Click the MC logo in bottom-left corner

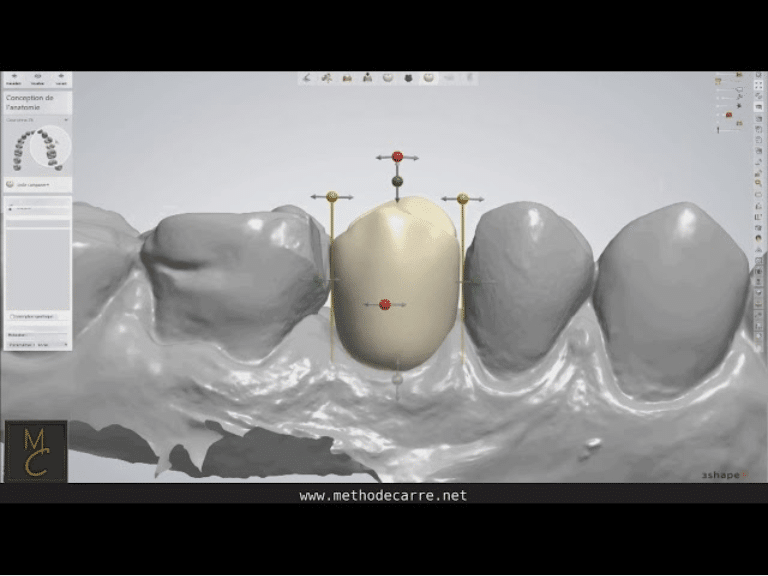(36, 451)
